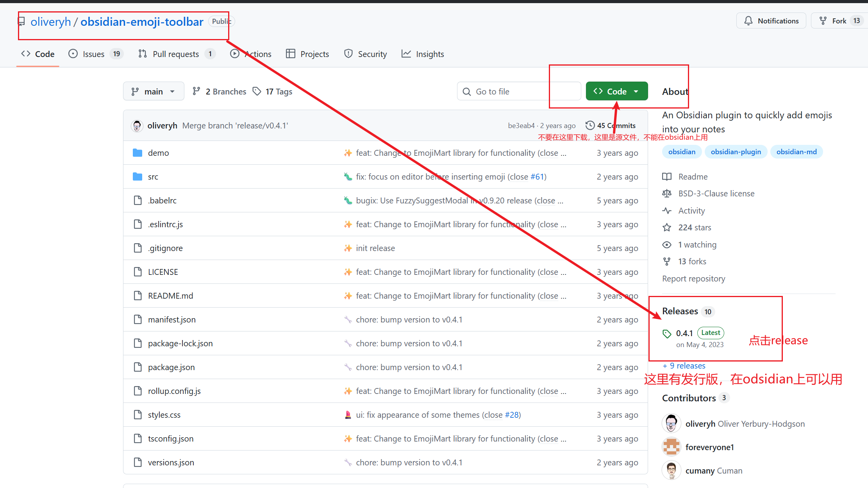Click oliveryh's avatar next to the commit message

click(x=137, y=125)
